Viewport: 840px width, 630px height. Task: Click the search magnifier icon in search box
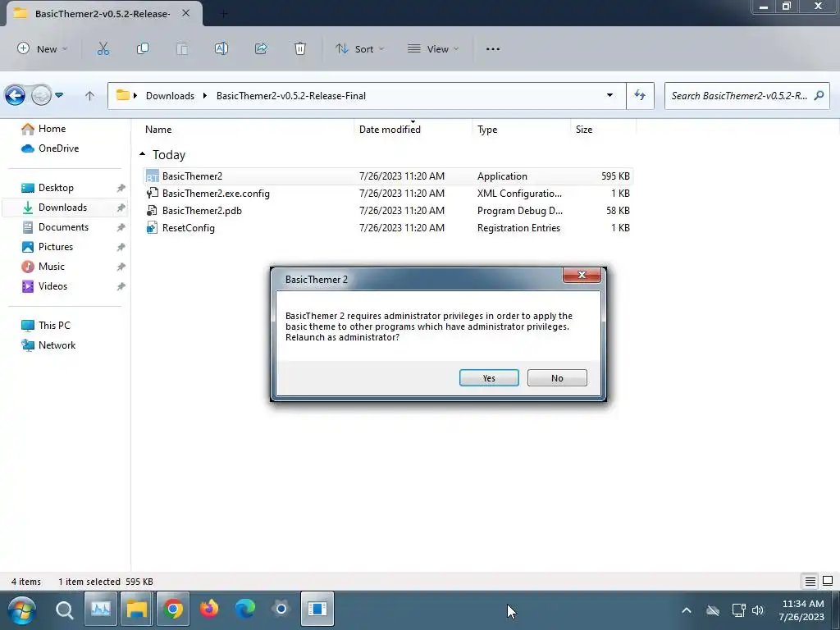(819, 95)
